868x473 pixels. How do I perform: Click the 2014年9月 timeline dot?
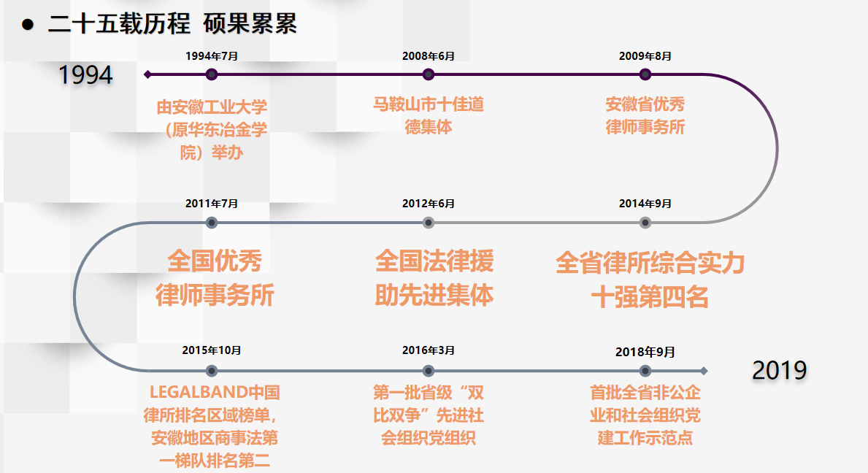[x=645, y=223]
